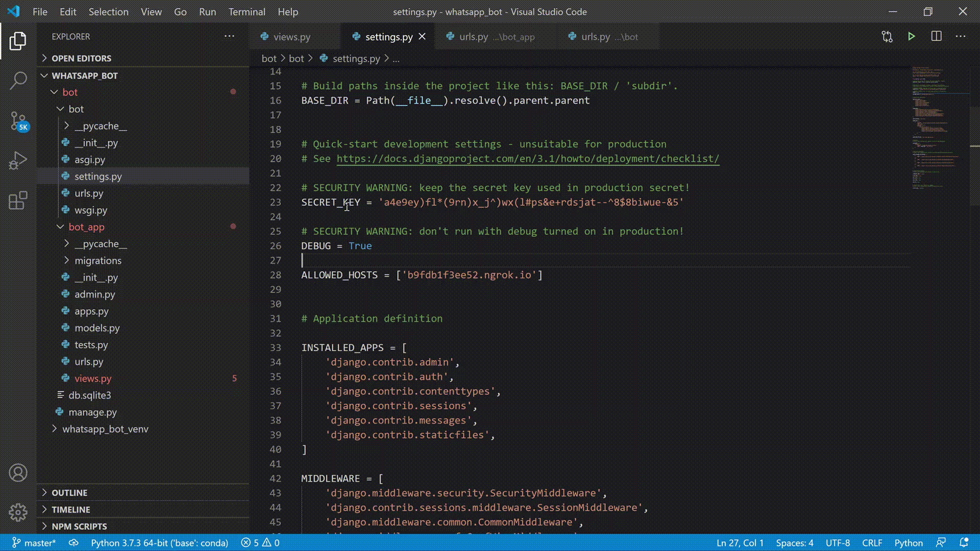Click Ln 27, Col 1 in status bar

click(x=740, y=543)
